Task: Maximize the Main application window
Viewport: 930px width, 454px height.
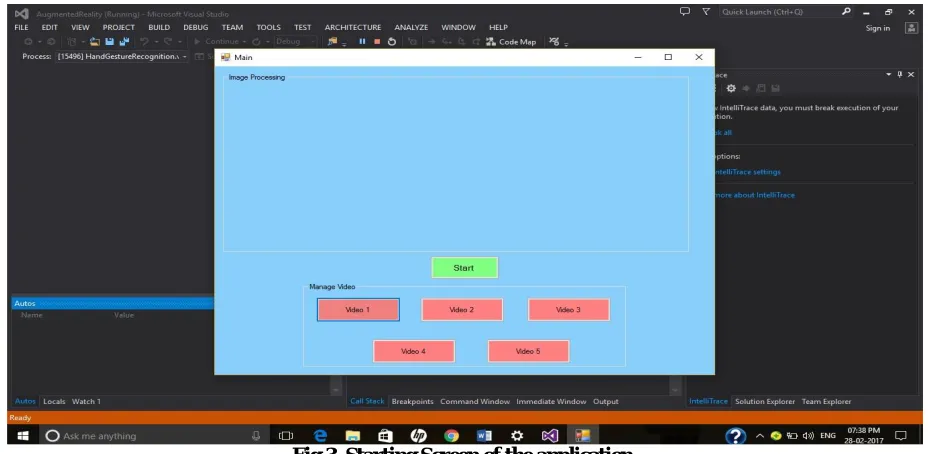Action: tap(668, 57)
